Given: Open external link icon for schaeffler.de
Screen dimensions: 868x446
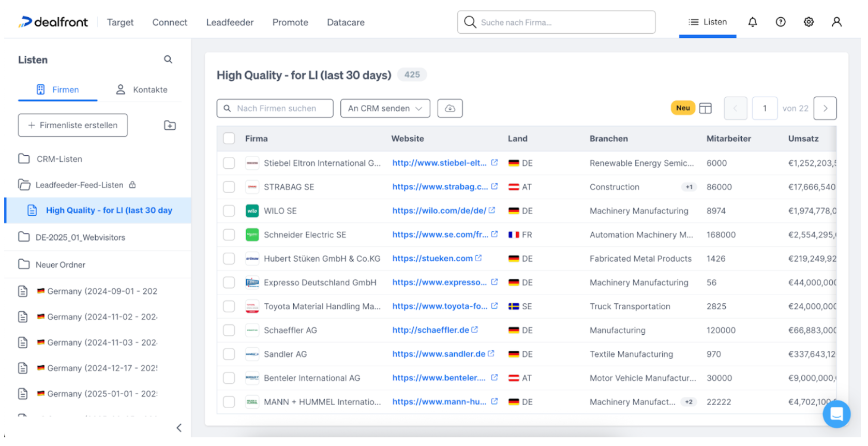Looking at the screenshot, I should (475, 330).
